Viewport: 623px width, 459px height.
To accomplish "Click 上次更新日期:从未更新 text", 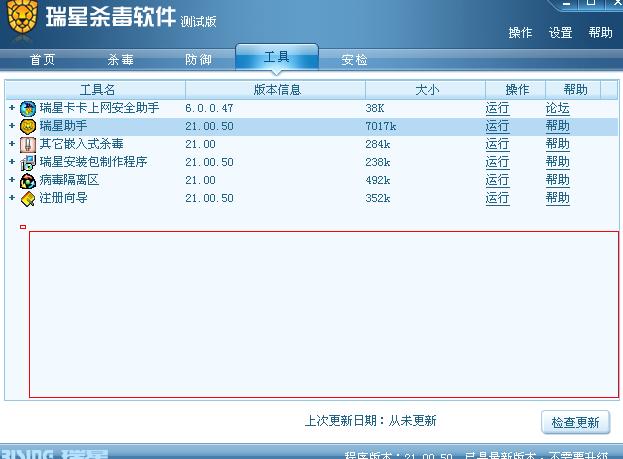I will click(370, 420).
